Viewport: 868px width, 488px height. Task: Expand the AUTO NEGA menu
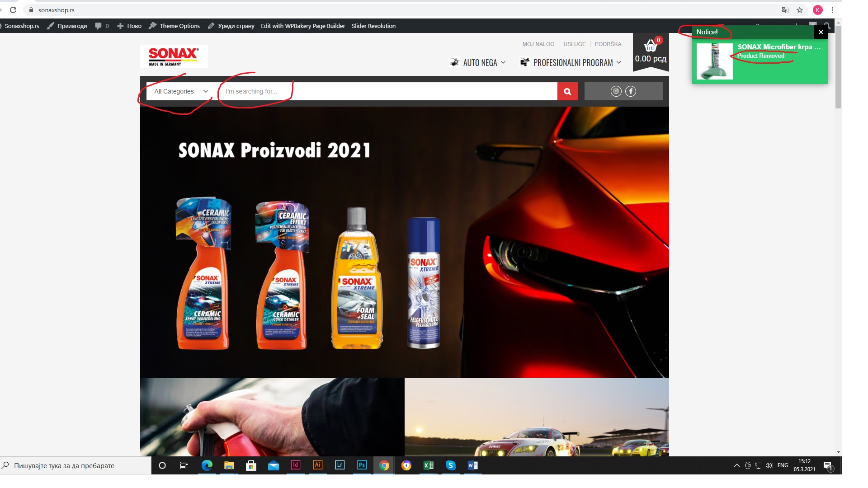click(478, 62)
